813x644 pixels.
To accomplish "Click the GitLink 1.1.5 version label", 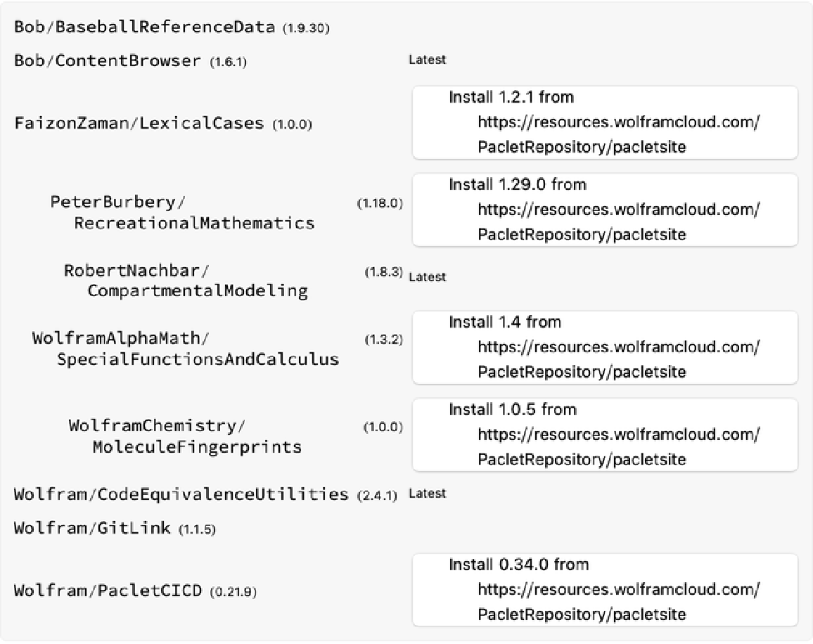I will coord(196,529).
